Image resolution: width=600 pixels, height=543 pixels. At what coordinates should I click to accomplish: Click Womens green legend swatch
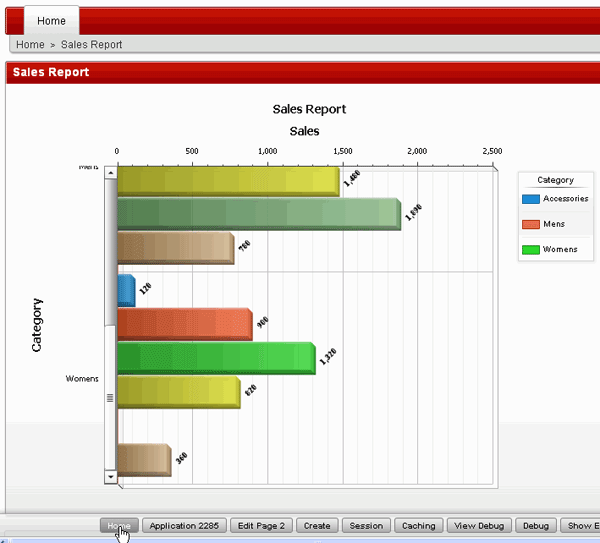coord(531,249)
